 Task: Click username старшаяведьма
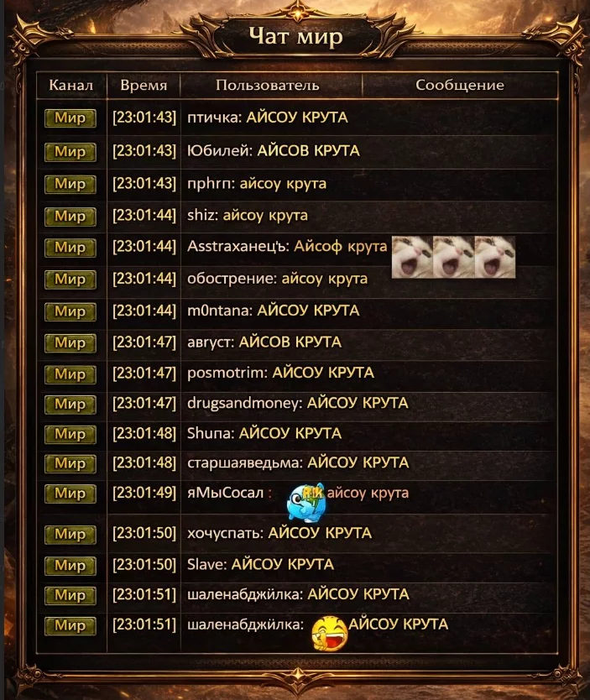pyautogui.click(x=245, y=463)
